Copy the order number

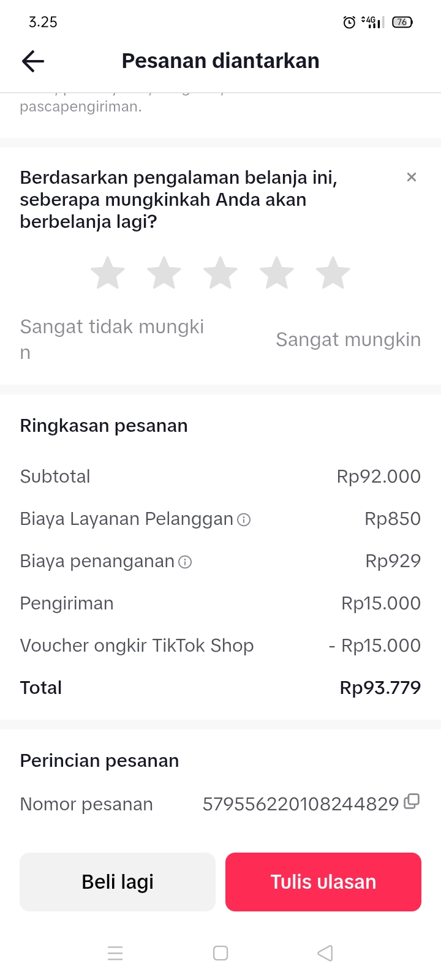point(412,802)
